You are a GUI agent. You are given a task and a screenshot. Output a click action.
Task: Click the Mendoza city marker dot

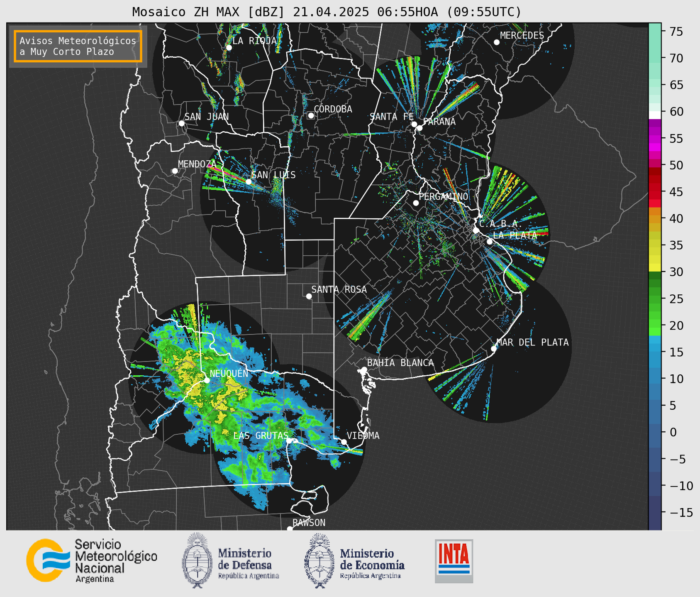pos(175,171)
